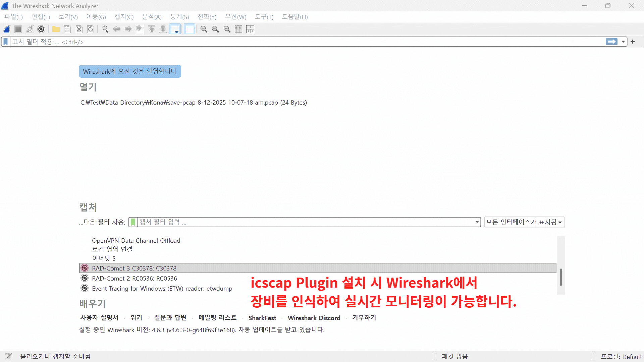Click the reload capture file icon

point(91,29)
